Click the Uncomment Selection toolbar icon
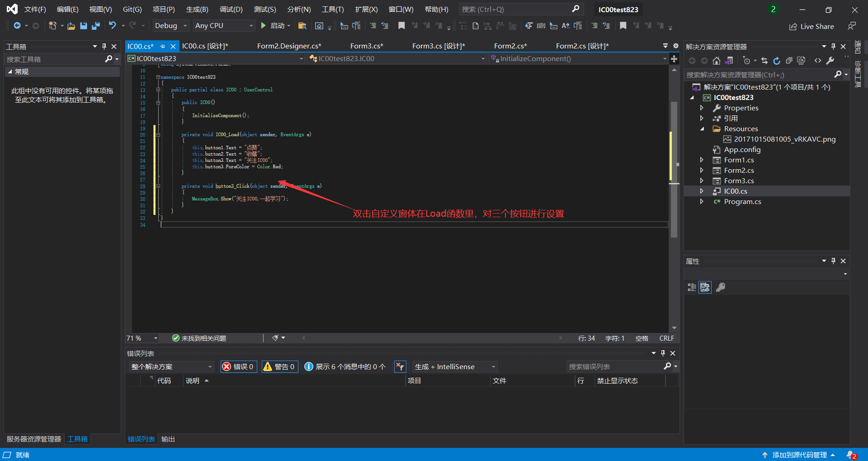Image resolution: width=868 pixels, height=461 pixels. pyautogui.click(x=385, y=26)
